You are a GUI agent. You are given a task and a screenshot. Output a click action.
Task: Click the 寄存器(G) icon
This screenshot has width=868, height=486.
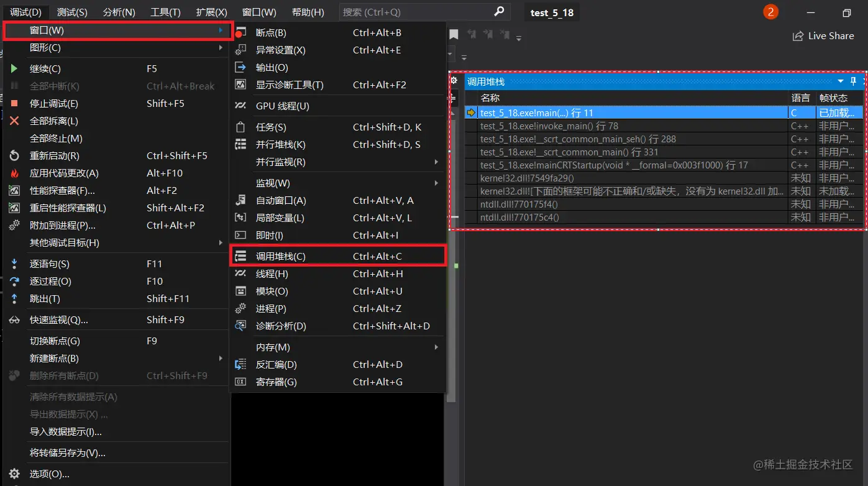tap(240, 382)
